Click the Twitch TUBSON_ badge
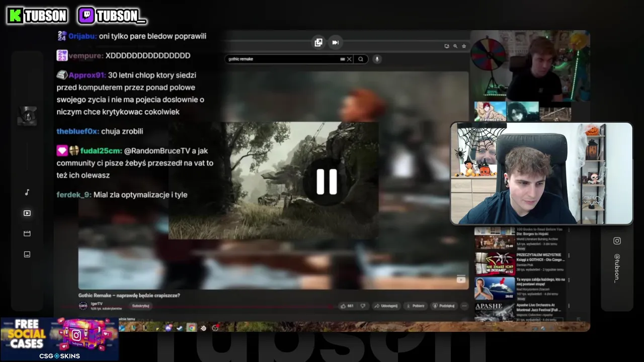Viewport: 644px width, 362px height. (112, 16)
